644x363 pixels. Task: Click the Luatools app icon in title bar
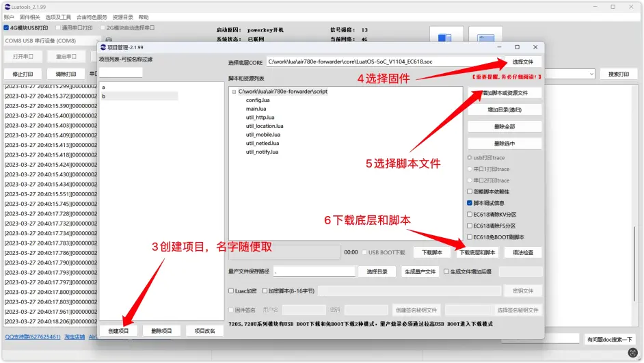pyautogui.click(x=8, y=5)
